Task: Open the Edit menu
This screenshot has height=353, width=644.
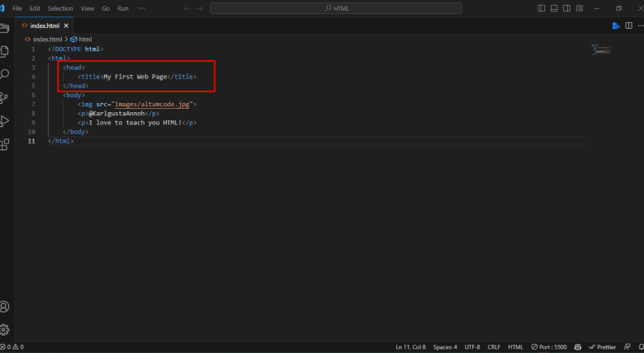Action: pyautogui.click(x=35, y=8)
